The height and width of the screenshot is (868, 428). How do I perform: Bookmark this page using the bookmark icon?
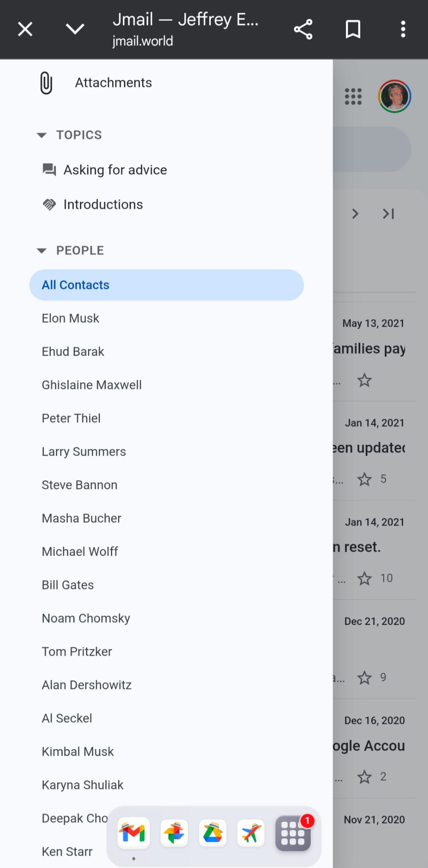coord(353,30)
